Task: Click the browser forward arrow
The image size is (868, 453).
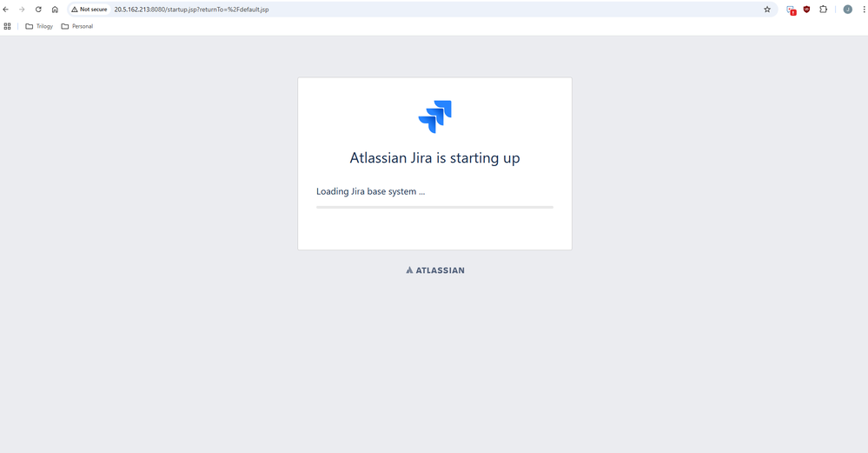Action: (x=22, y=10)
